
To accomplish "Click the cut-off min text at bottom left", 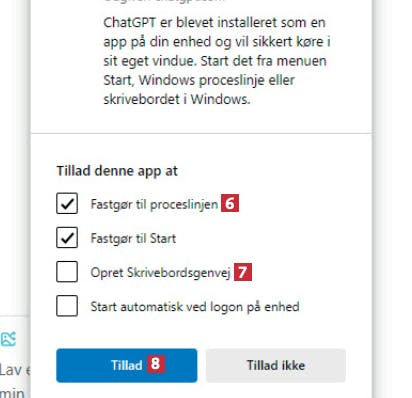I will click(12, 393).
